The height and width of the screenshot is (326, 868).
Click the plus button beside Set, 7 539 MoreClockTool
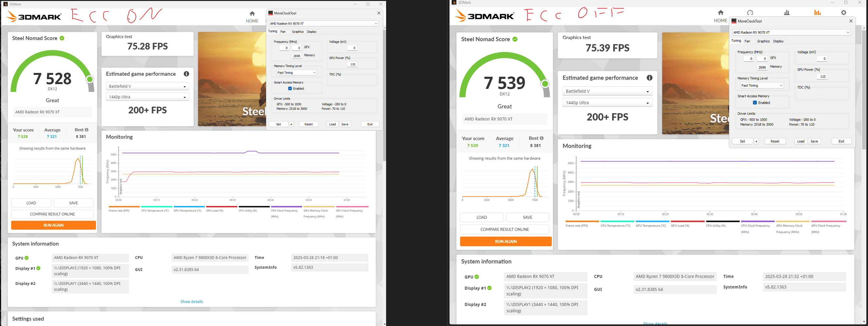coord(756,141)
